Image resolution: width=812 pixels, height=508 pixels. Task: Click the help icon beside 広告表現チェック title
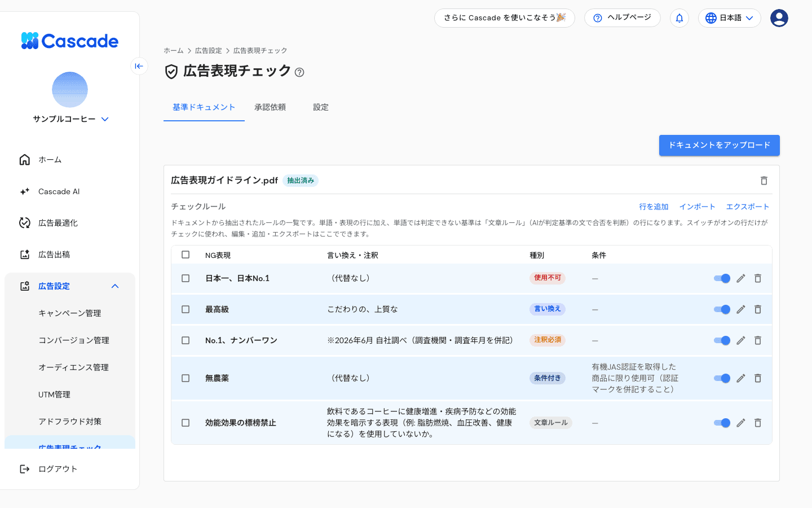coord(299,72)
